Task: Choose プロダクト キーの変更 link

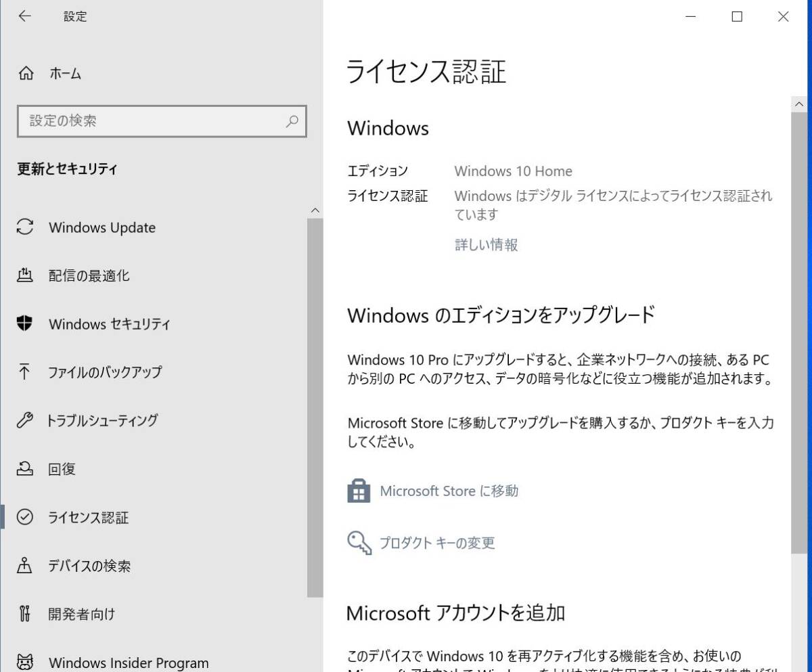Action: [x=437, y=543]
